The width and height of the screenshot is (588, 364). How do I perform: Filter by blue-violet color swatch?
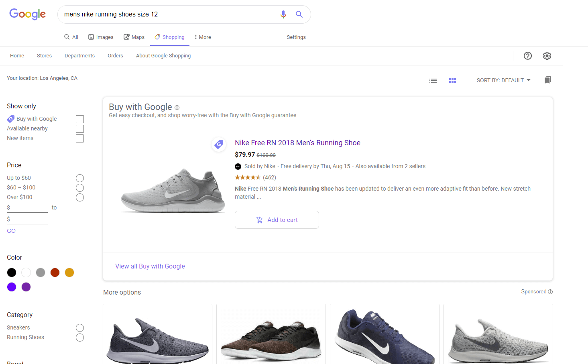(12, 287)
